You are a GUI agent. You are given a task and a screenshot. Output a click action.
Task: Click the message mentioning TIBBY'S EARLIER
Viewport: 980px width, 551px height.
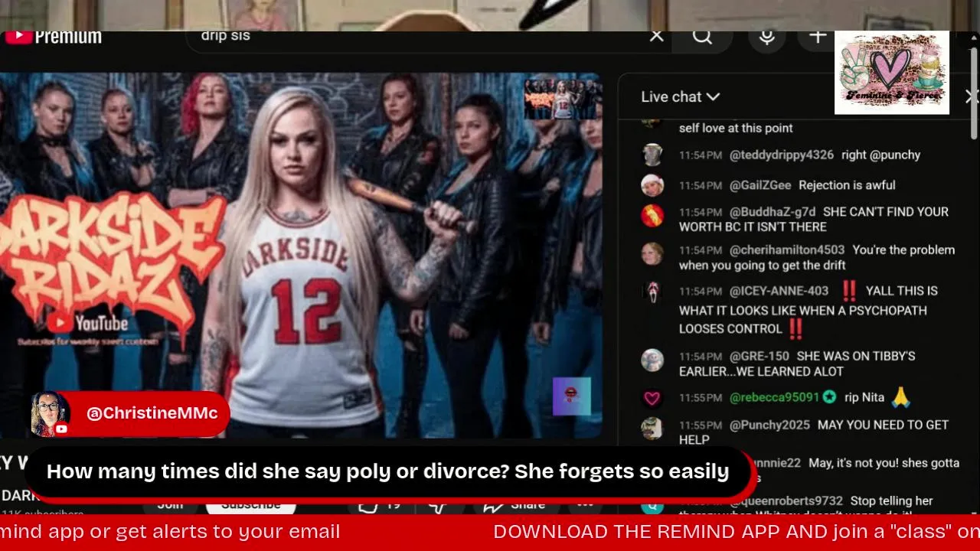tap(797, 364)
